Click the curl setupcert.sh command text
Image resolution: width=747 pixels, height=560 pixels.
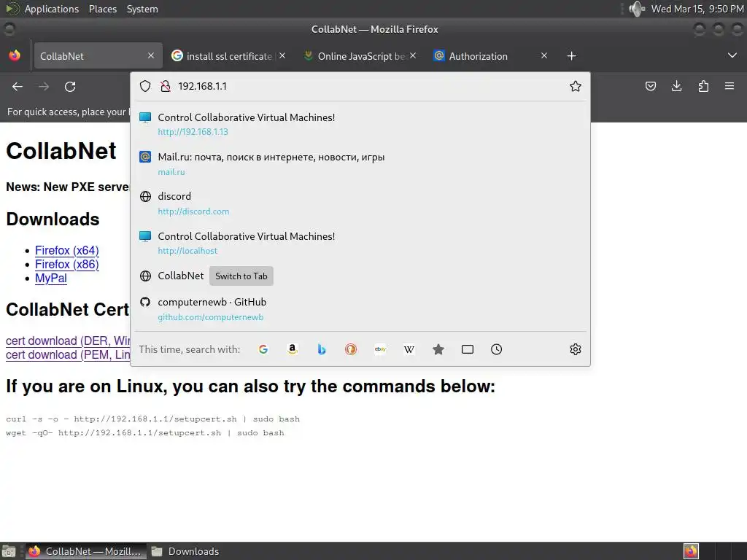click(x=153, y=419)
